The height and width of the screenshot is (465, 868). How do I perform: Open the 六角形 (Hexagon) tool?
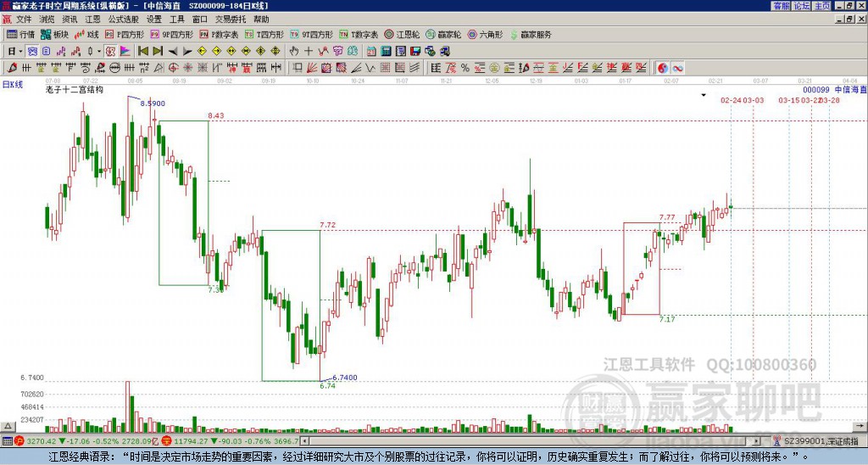click(485, 35)
